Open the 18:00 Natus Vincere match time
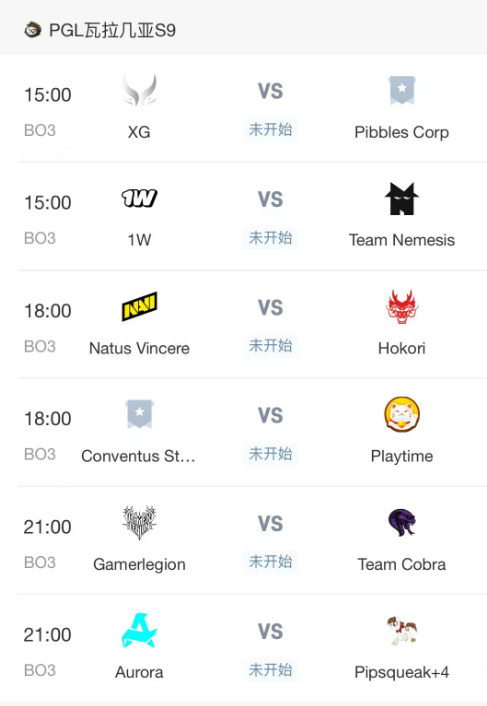487x706 pixels. [x=48, y=311]
